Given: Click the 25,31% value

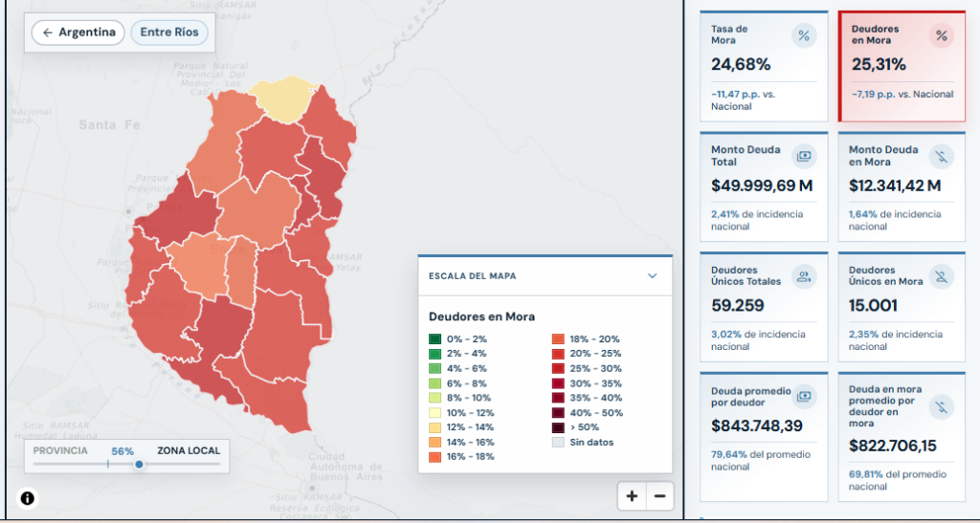Looking at the screenshot, I should [x=879, y=64].
